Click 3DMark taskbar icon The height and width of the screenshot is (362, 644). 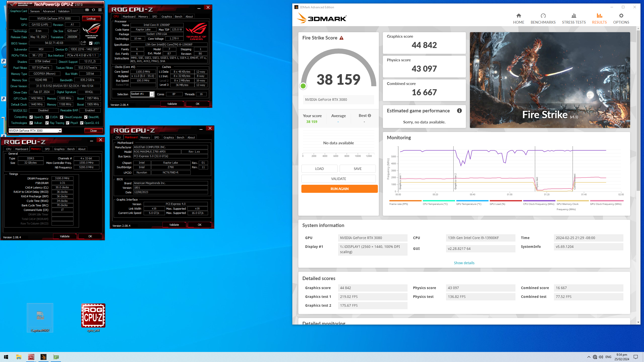tap(44, 357)
